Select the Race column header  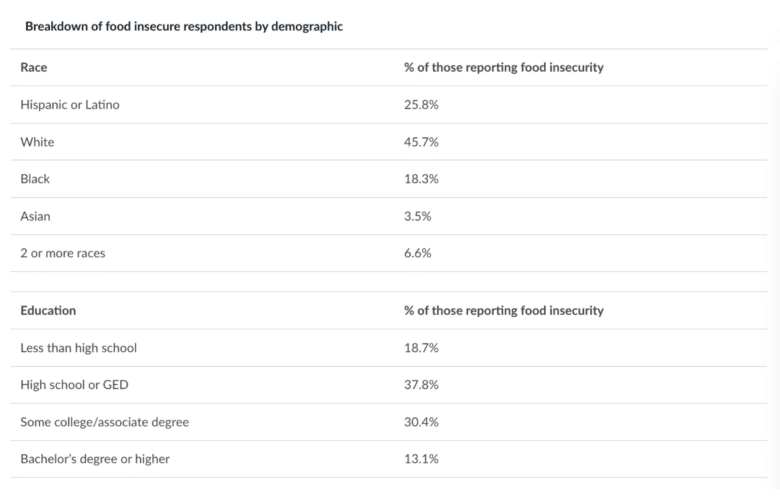34,68
